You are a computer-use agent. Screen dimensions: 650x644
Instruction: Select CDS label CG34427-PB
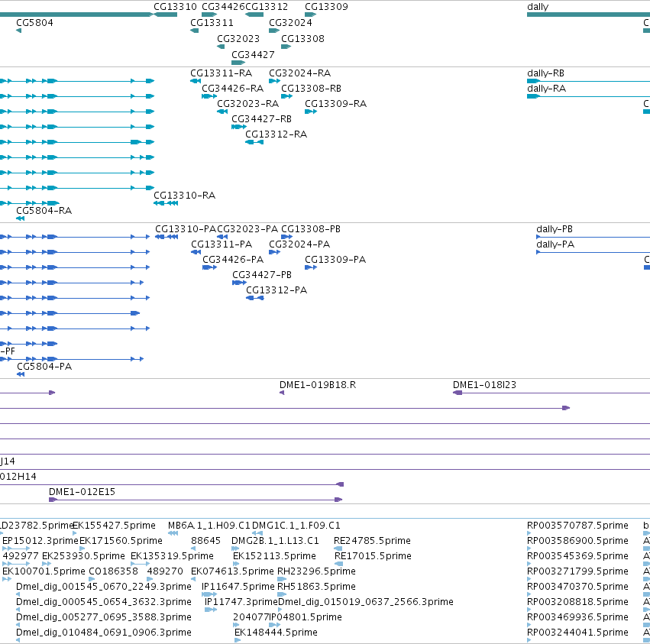coord(262,275)
